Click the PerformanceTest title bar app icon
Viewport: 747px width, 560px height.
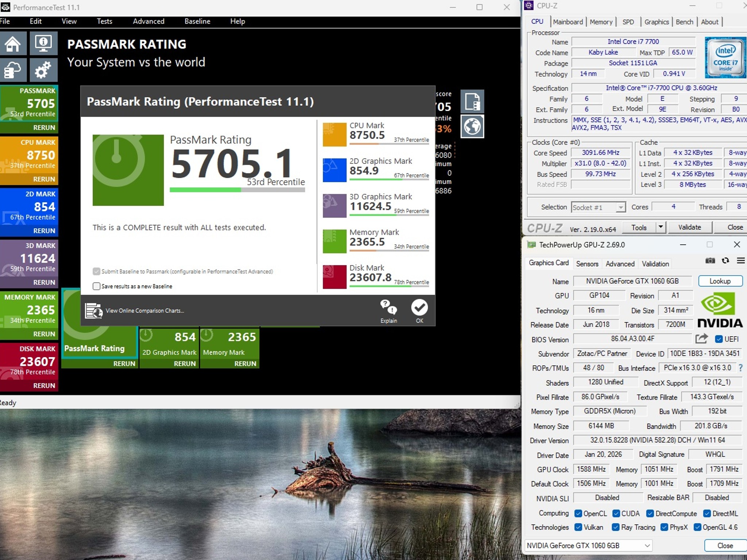(x=5, y=7)
